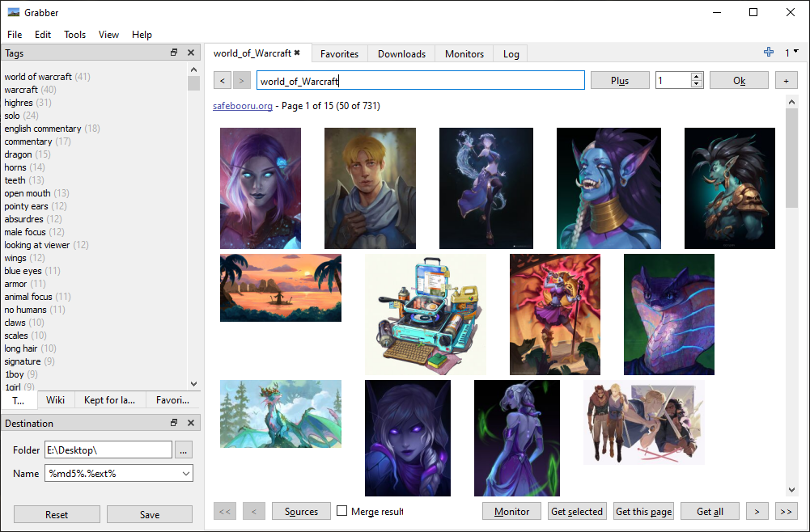The image size is (810, 532).
Task: Float the Tags panel
Action: tap(174, 53)
